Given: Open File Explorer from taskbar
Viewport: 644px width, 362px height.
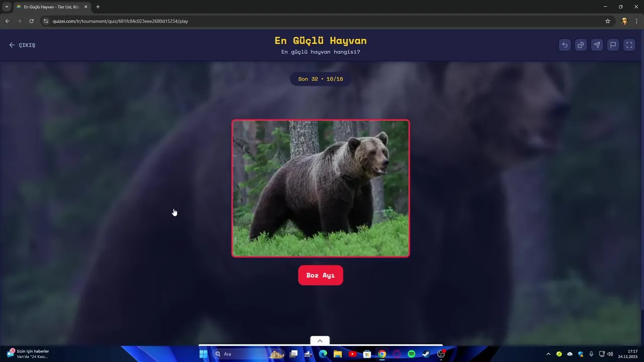Looking at the screenshot, I should [x=338, y=354].
